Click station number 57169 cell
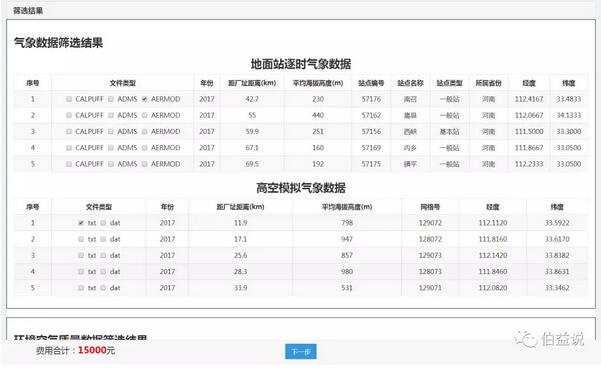Image resolution: width=601 pixels, height=370 pixels. (371, 148)
